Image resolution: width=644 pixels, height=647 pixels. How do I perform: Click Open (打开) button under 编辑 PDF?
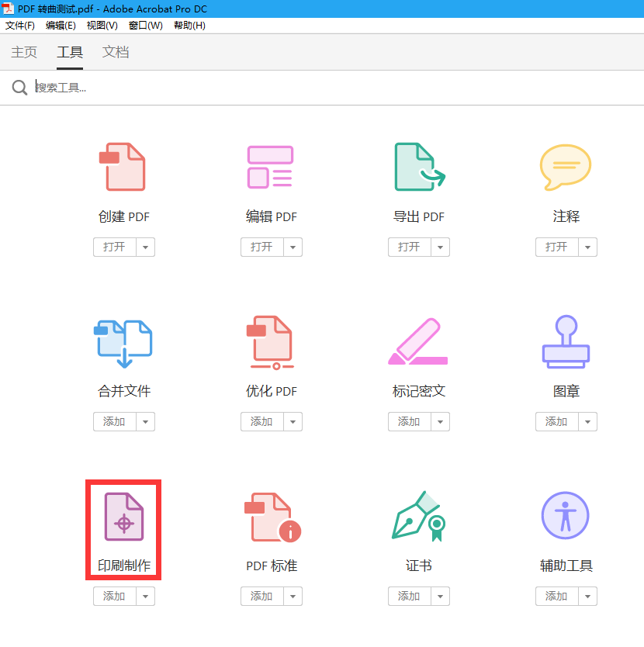click(261, 247)
